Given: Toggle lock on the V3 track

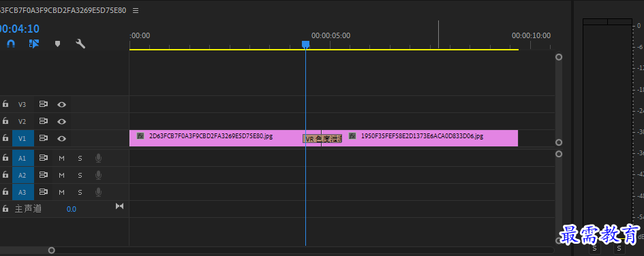Looking at the screenshot, I should (5, 104).
